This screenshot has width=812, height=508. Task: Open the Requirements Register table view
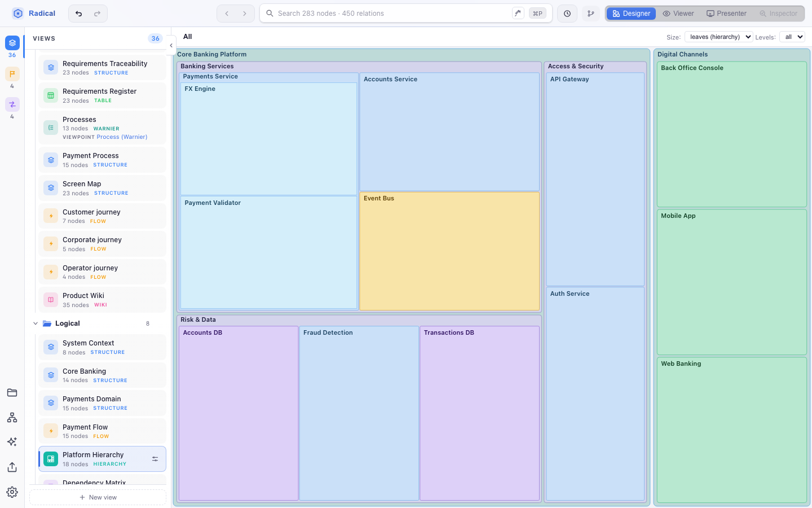102,95
